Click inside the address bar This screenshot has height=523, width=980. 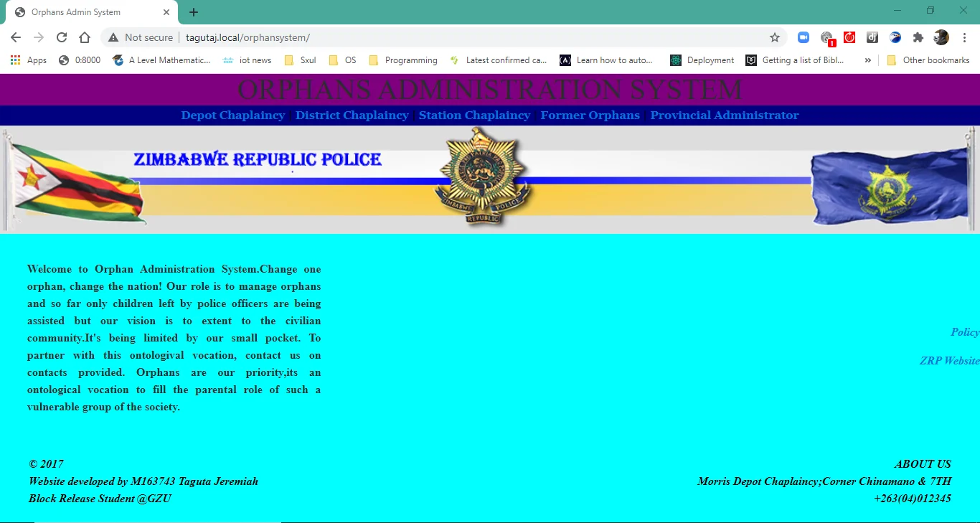coord(359,37)
